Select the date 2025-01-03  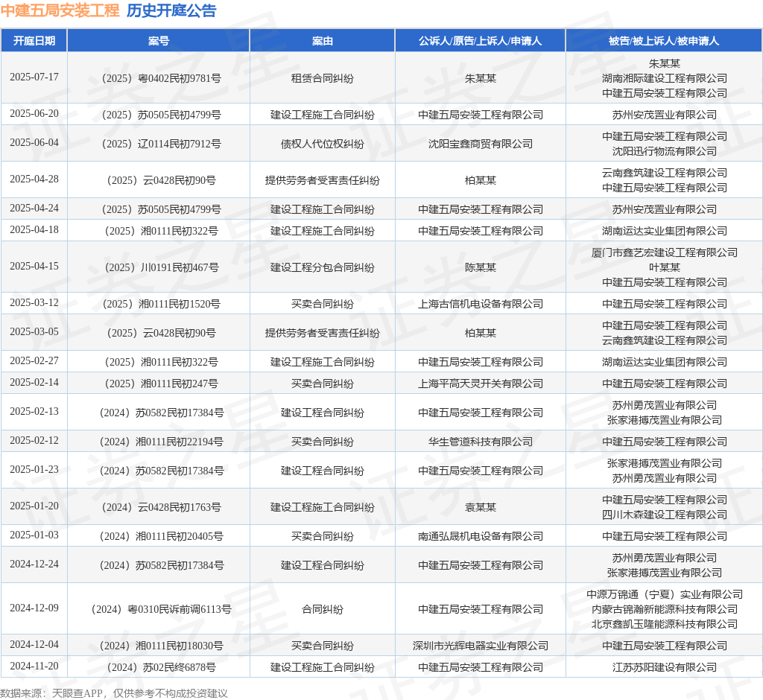[34, 535]
